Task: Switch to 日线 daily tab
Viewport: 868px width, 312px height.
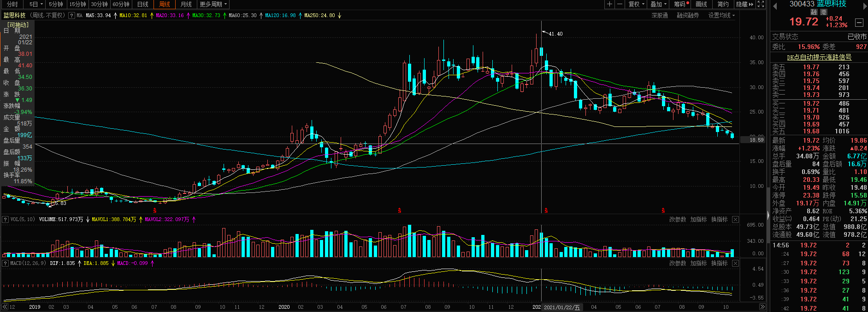Action: [x=143, y=4]
